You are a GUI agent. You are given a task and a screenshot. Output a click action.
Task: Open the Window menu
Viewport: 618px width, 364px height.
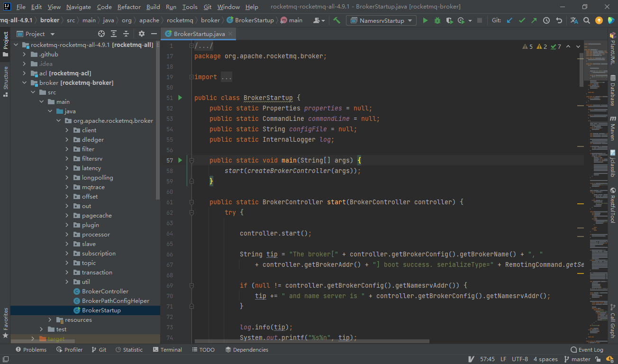(228, 7)
